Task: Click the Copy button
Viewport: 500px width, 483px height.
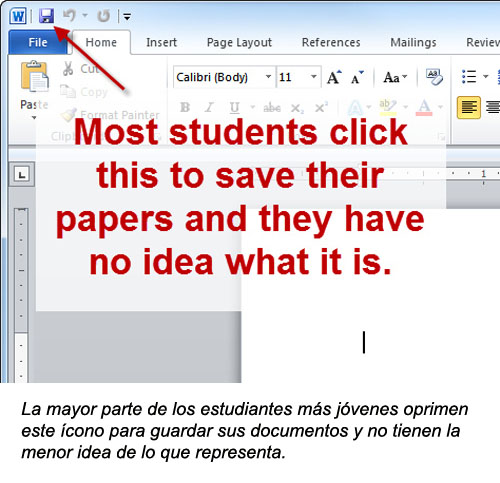Action: point(84,92)
